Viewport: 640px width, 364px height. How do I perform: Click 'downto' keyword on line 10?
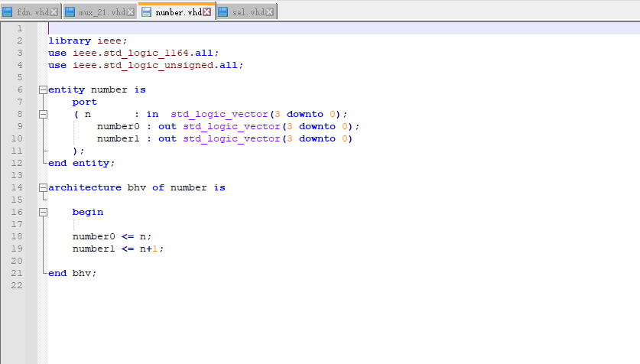point(317,138)
